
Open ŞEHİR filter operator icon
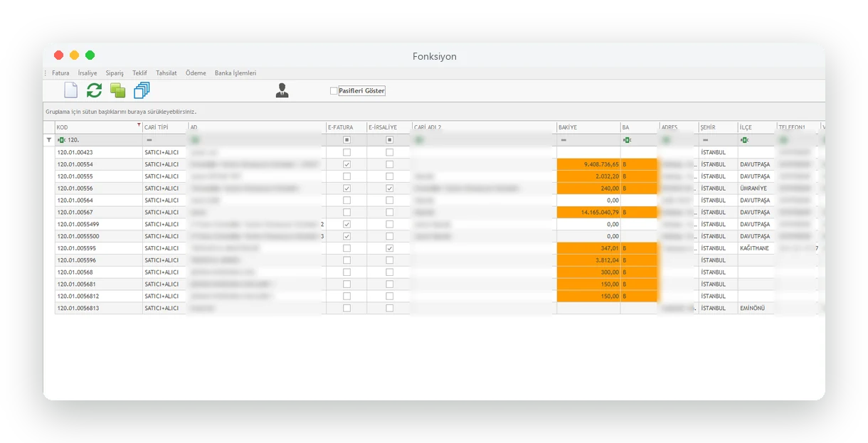point(705,140)
